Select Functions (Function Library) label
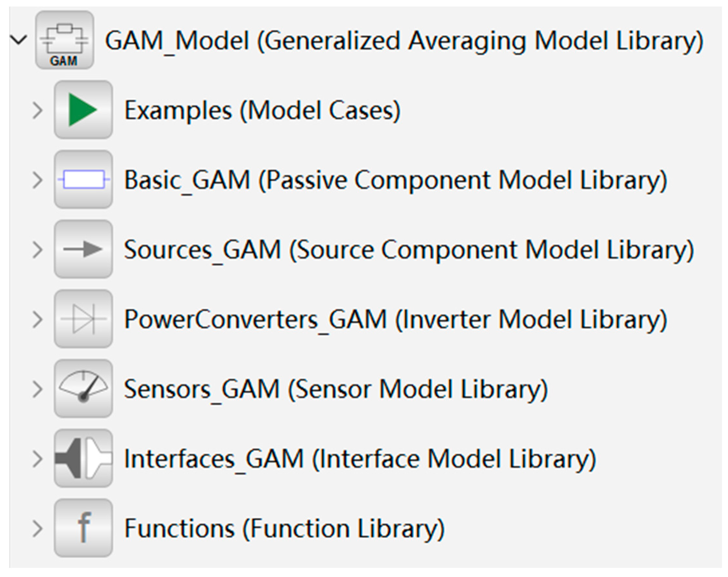 [x=284, y=529]
